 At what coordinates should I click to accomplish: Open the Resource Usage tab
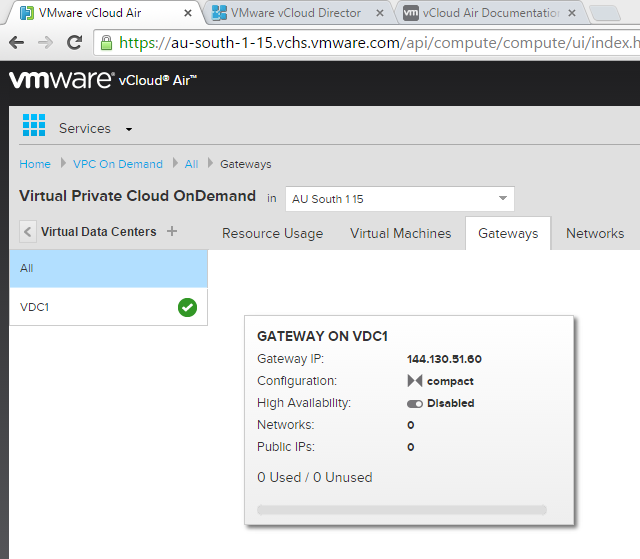coord(273,233)
